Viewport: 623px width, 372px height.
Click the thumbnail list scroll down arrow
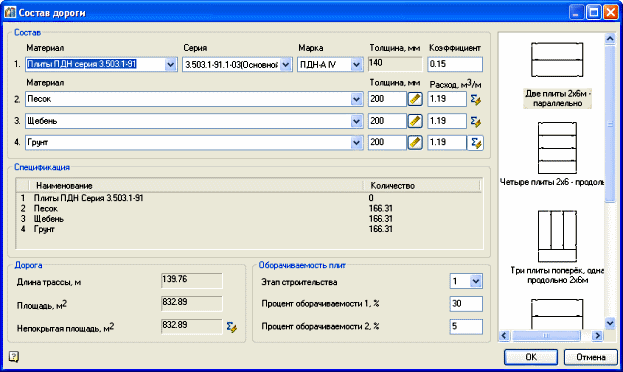click(x=610, y=323)
